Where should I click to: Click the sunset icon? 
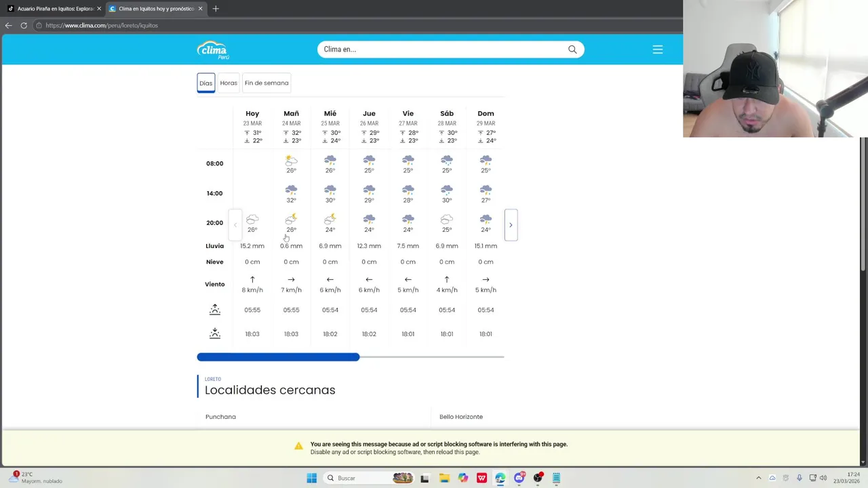214,333
